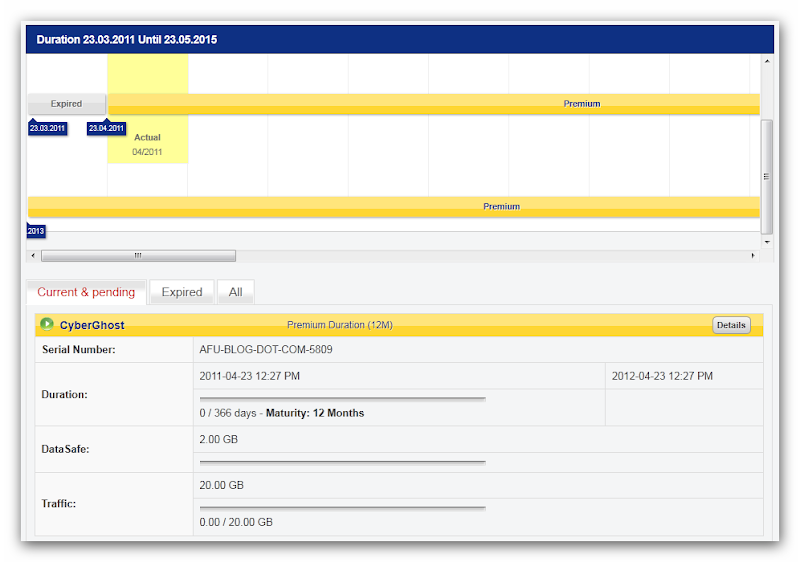Click the Serial Number: row label
The image size is (800, 562).
79,350
